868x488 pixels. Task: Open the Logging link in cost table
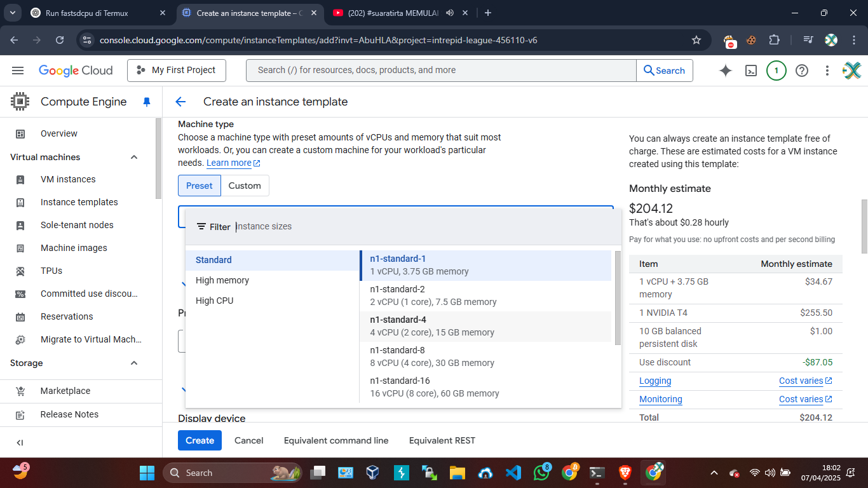click(655, 381)
